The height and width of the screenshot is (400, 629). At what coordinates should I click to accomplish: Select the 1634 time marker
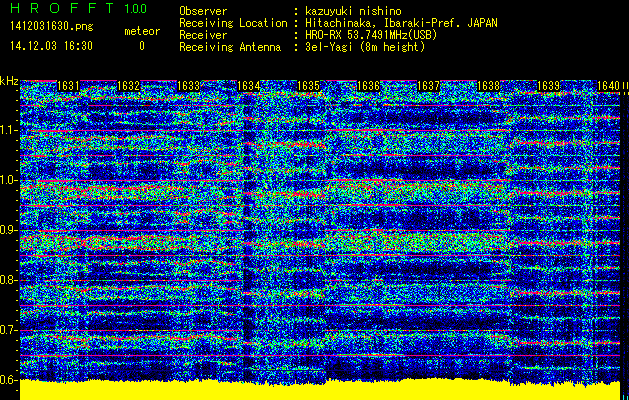(x=248, y=86)
